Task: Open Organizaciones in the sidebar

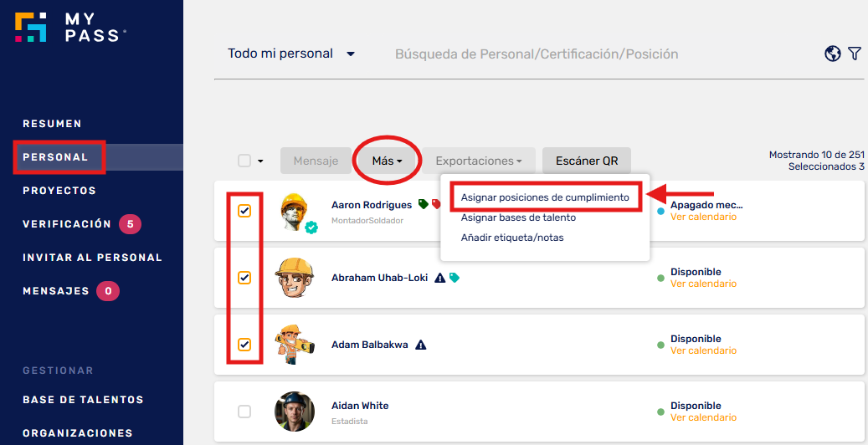Action: point(78,432)
